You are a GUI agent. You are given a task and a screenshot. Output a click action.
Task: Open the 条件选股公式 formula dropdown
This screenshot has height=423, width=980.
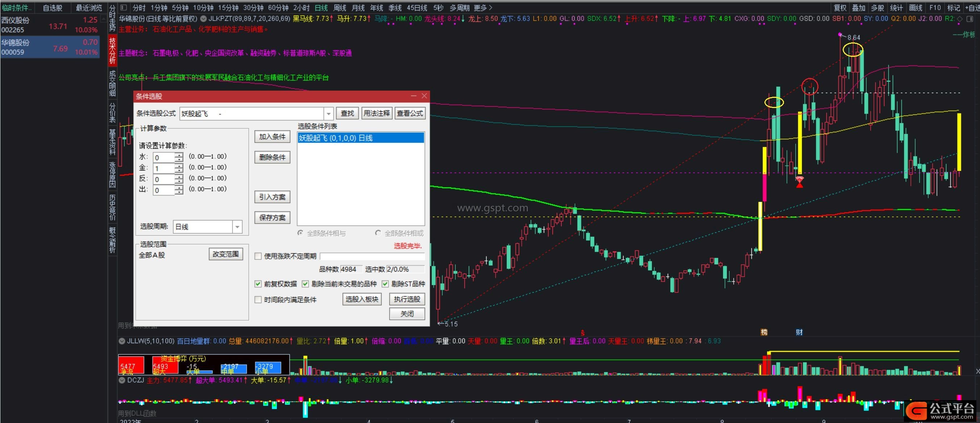pyautogui.click(x=329, y=113)
